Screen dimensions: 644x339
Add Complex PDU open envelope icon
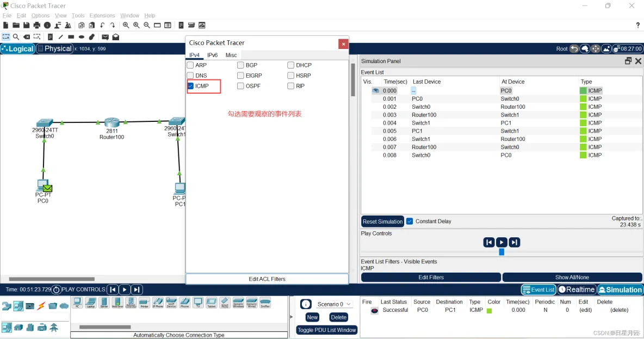point(116,37)
